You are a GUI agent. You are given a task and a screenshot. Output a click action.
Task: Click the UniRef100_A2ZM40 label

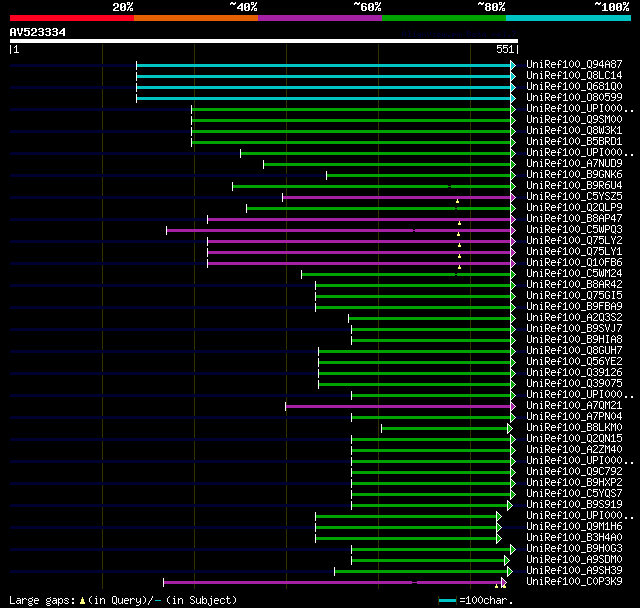pyautogui.click(x=574, y=450)
